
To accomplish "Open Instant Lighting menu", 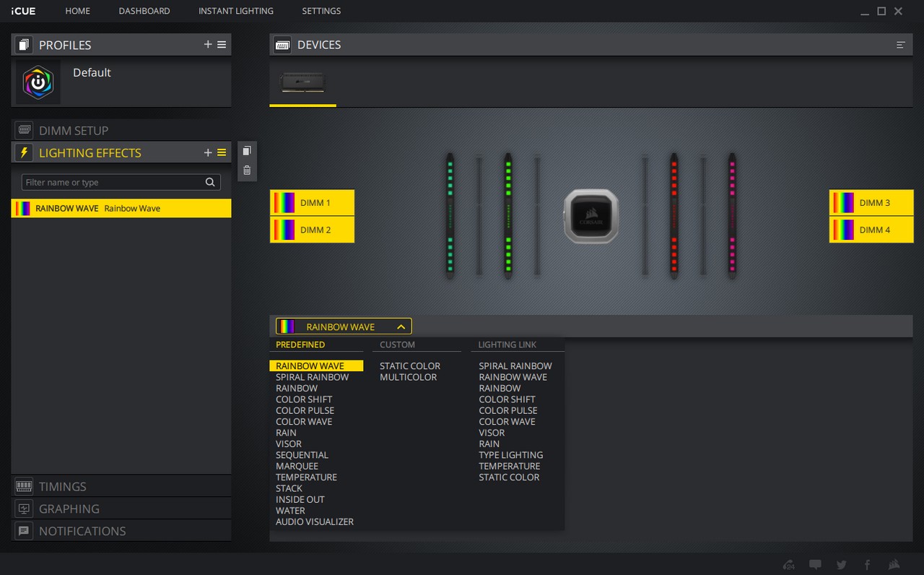I will 236,11.
